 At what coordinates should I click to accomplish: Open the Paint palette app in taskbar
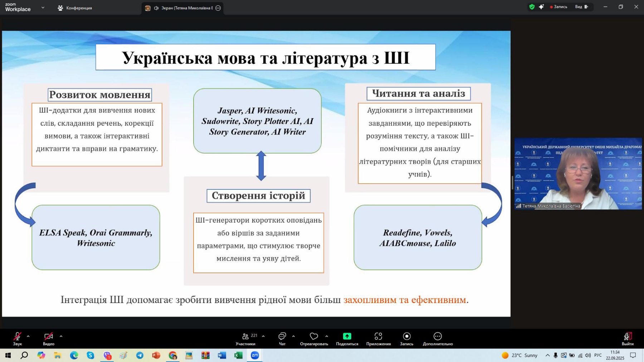coord(123,355)
